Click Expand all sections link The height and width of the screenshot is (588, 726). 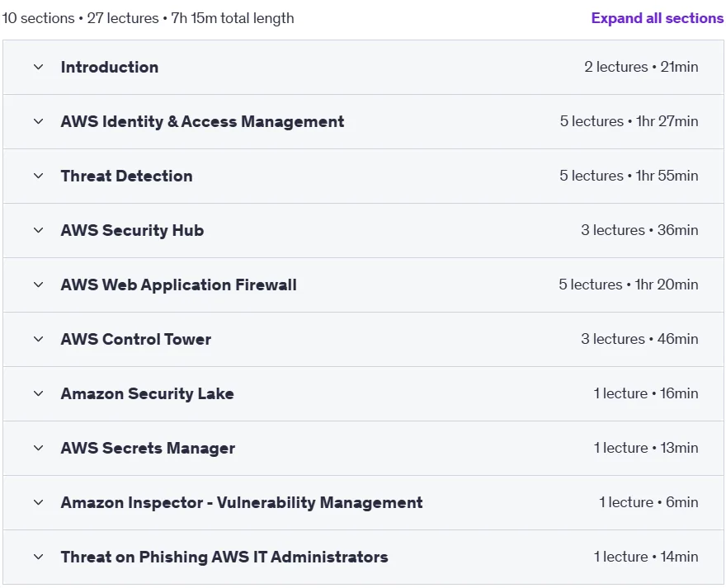click(x=657, y=18)
